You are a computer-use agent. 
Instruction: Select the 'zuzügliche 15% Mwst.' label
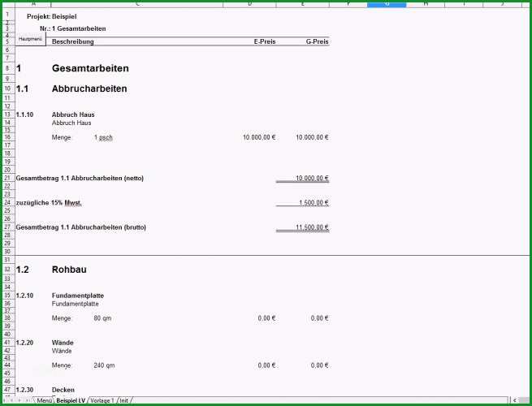point(49,203)
